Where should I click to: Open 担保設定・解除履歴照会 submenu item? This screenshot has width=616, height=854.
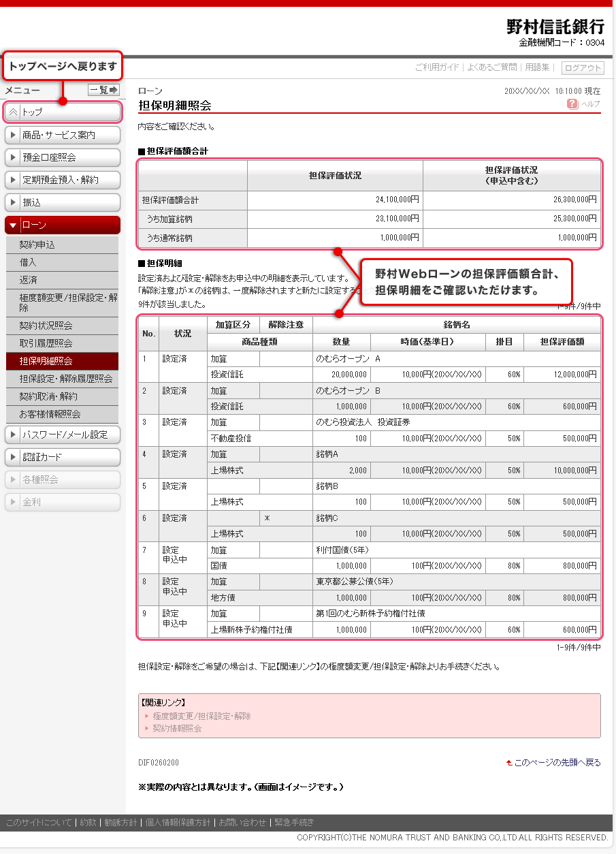click(62, 379)
